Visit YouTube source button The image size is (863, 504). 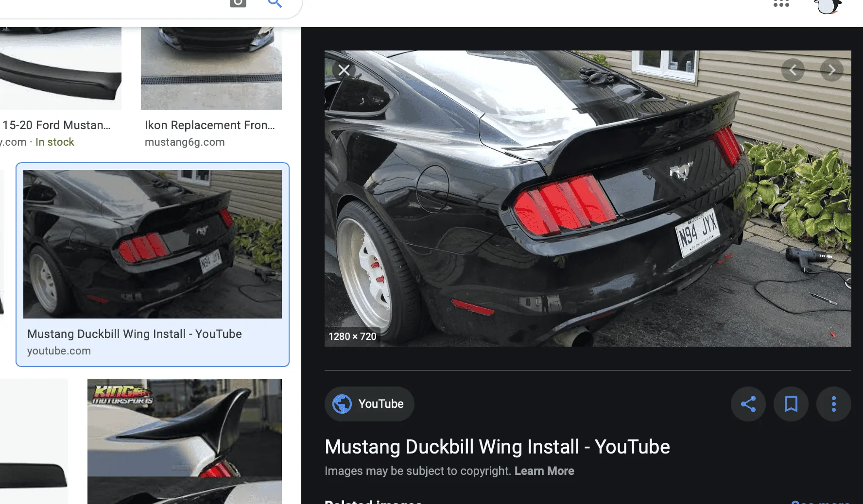(x=369, y=404)
